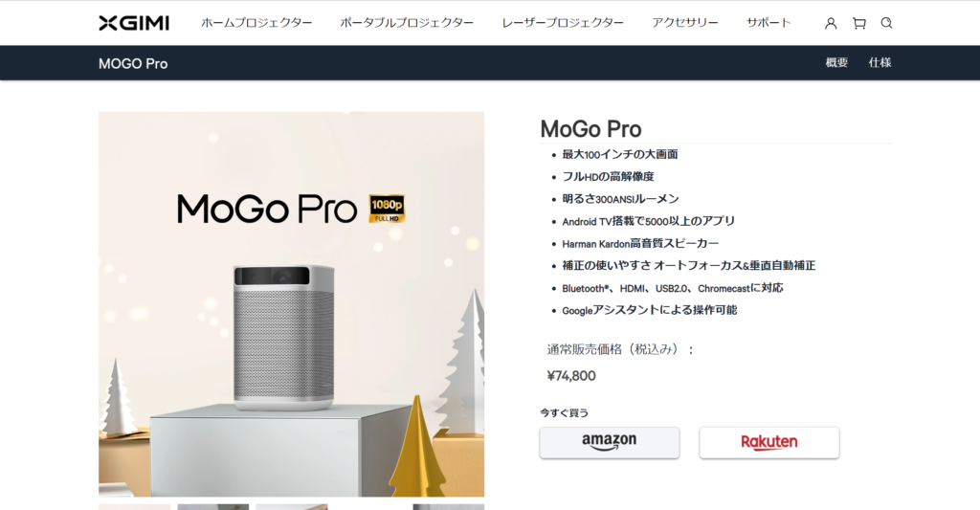980x510 pixels.
Task: Click the main MoGo Pro product image
Action: click(x=291, y=304)
